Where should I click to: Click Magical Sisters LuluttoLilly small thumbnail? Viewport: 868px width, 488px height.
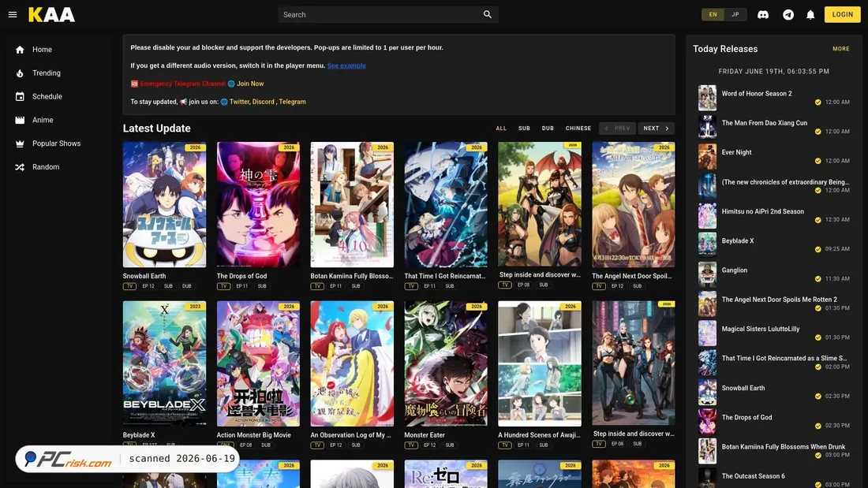click(x=707, y=333)
